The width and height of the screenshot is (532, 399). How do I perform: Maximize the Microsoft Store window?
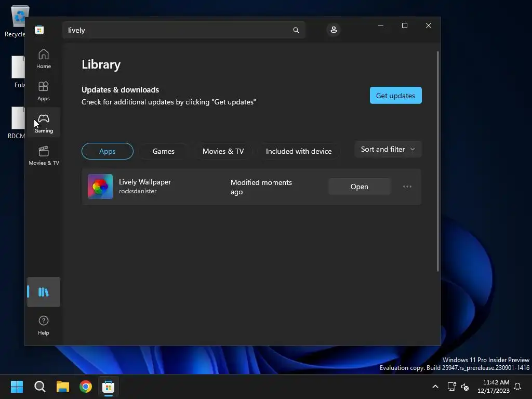[x=404, y=25]
